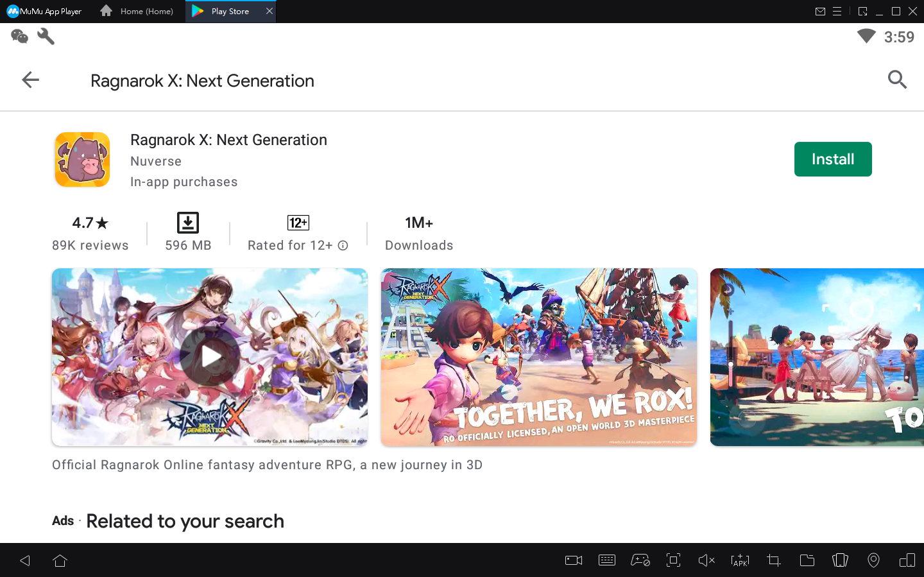Open the gamepad settings icon
This screenshot has width=924, height=577.
[x=640, y=560]
